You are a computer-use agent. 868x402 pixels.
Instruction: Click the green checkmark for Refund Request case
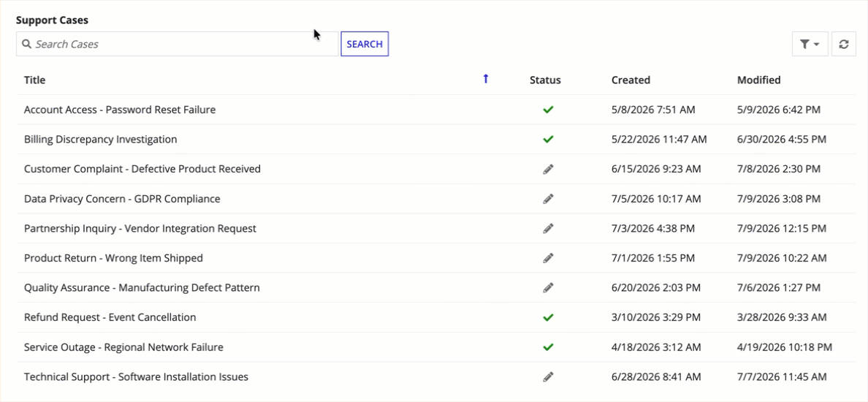click(548, 318)
